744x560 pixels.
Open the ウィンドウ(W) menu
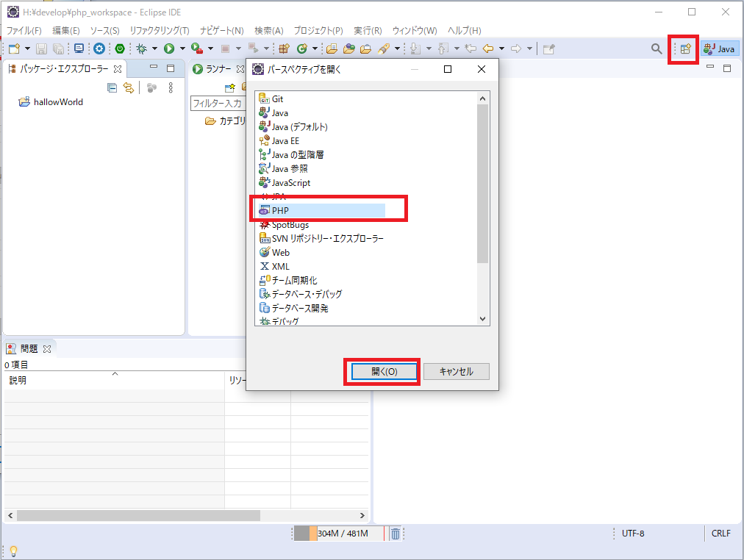tap(414, 30)
